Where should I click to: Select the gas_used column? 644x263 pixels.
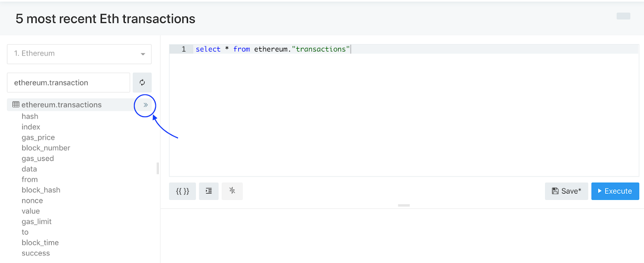[x=38, y=159]
